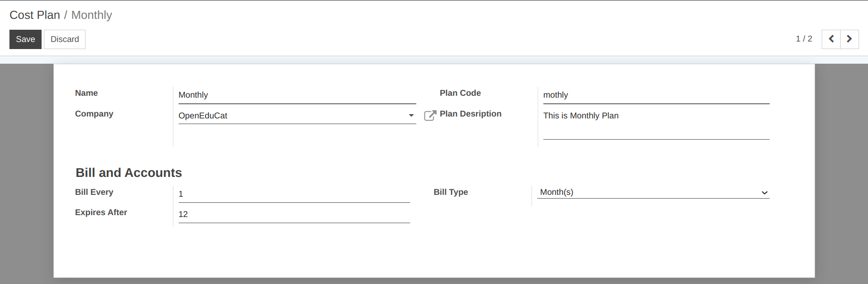Open the Bill Type Month(s) dropdown
This screenshot has width=868, height=284.
[653, 192]
